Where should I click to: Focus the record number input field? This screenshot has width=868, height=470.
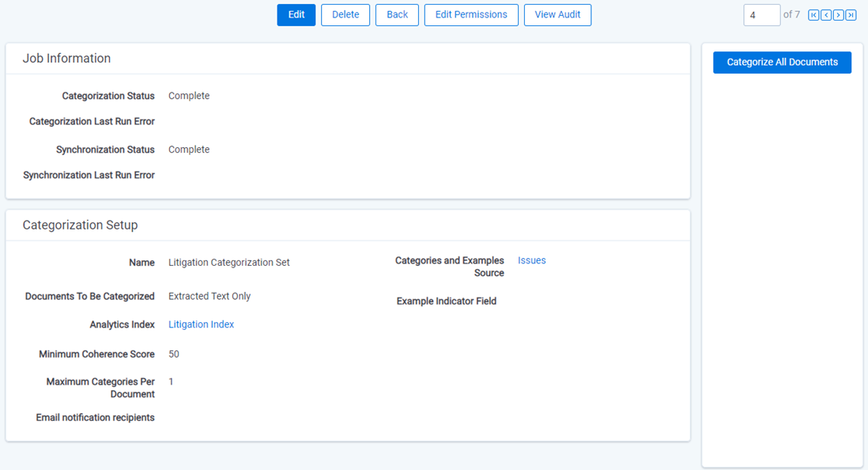(x=762, y=15)
